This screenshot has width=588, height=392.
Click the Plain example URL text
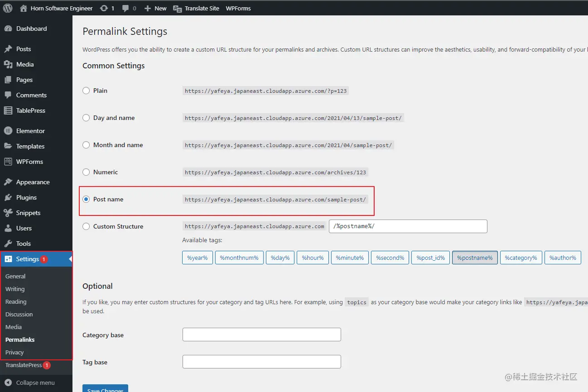point(266,91)
